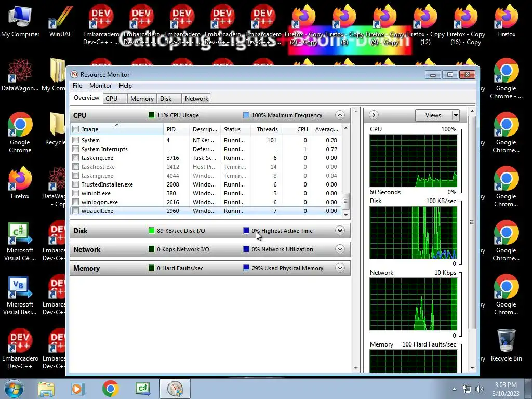Open the File menu
The image size is (532, 399).
[77, 86]
